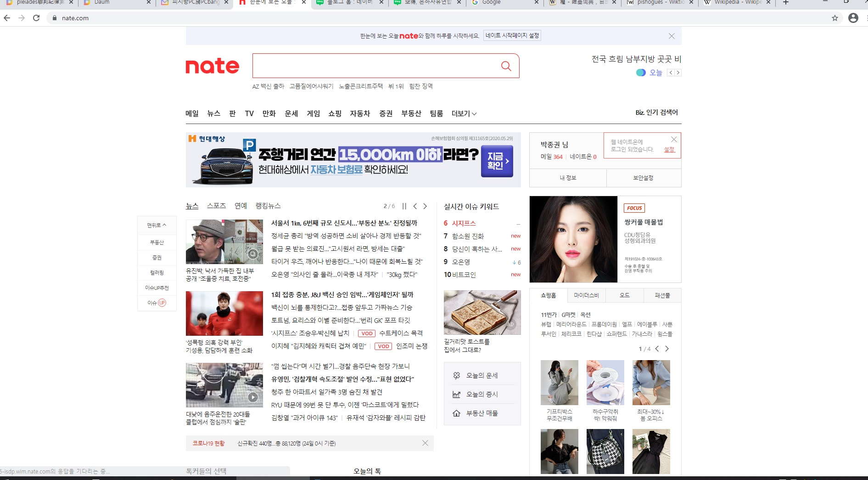Open the 유진박 news photo thumbnail

224,242
